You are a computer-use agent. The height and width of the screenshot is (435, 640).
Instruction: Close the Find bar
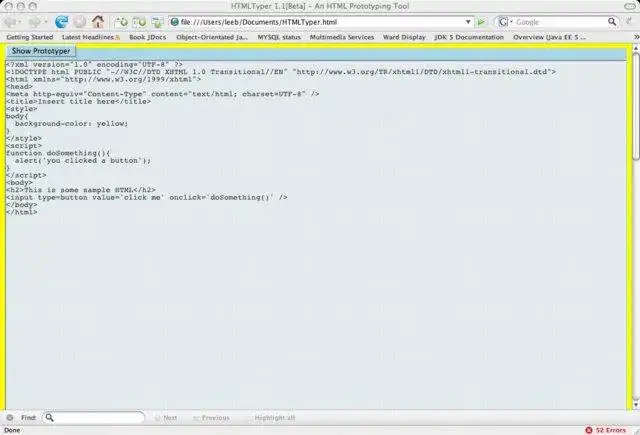click(10, 417)
